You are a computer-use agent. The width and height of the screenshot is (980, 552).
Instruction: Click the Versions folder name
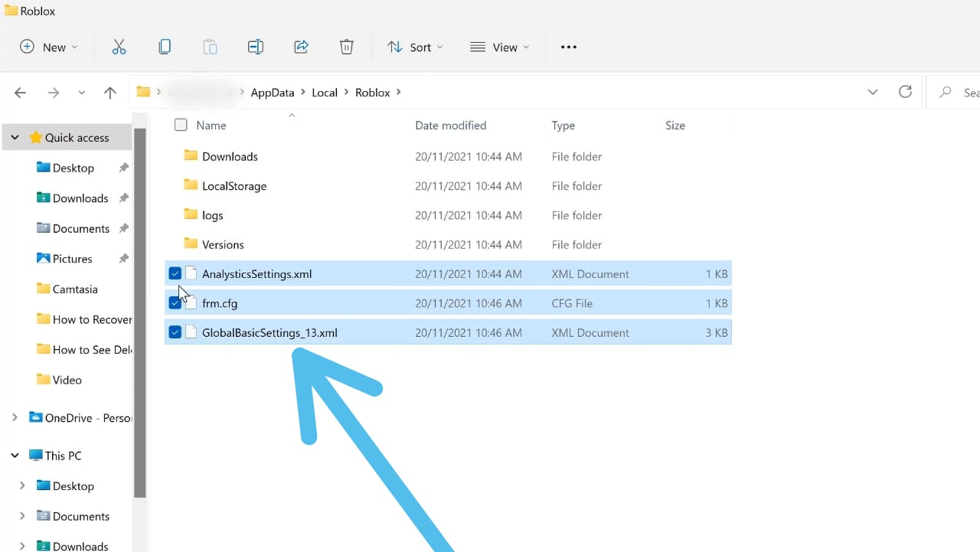point(223,245)
